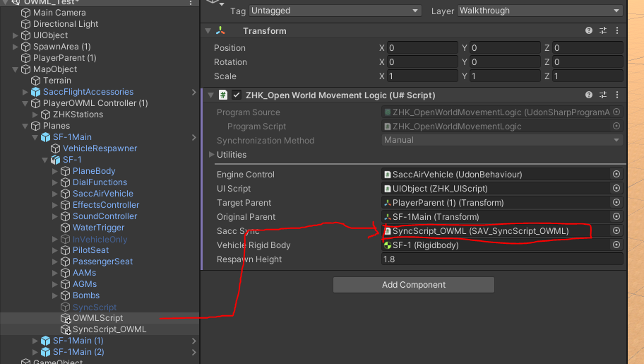Click the Main Camera object icon
The width and height of the screenshot is (644, 364).
tap(26, 13)
